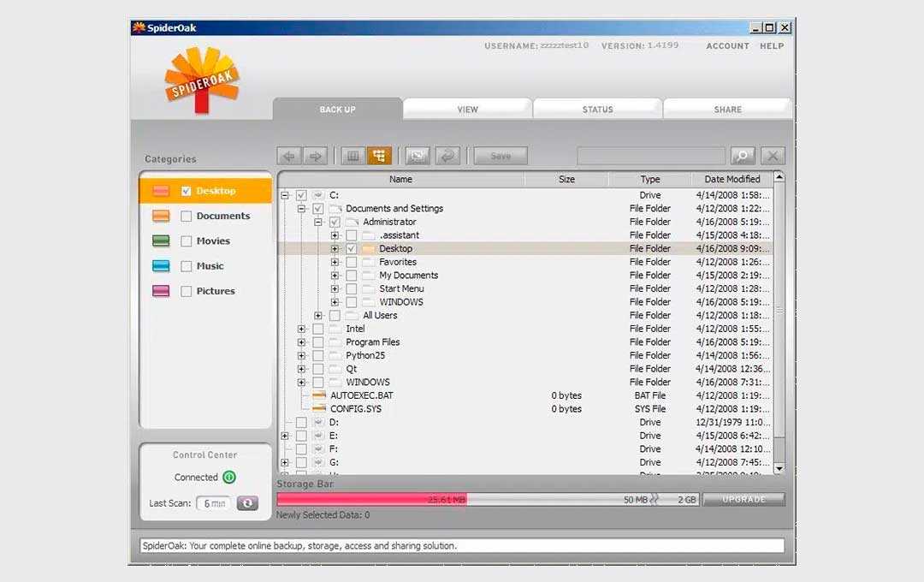Viewport: 924px width, 582px height.
Task: Click the AUTOEXEC.BAT file icon
Action: [319, 395]
